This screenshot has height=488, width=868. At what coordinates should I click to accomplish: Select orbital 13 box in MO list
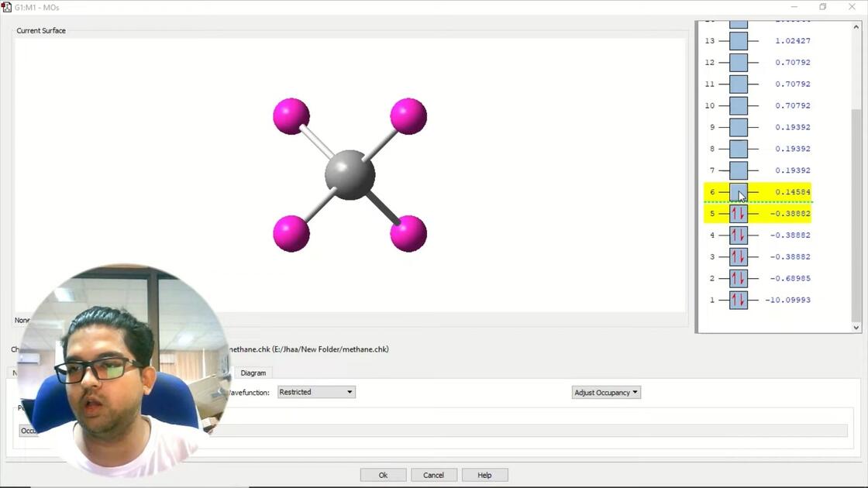tap(739, 41)
